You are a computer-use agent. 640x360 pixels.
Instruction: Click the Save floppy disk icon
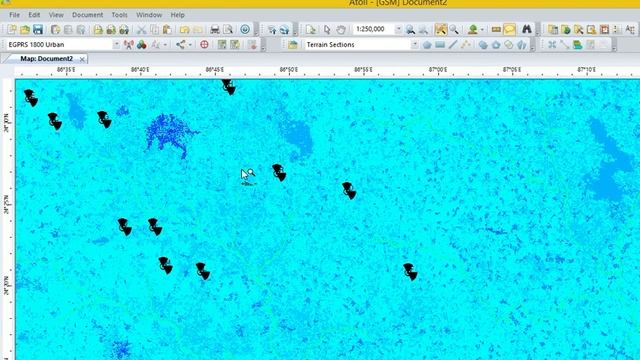click(x=38, y=29)
